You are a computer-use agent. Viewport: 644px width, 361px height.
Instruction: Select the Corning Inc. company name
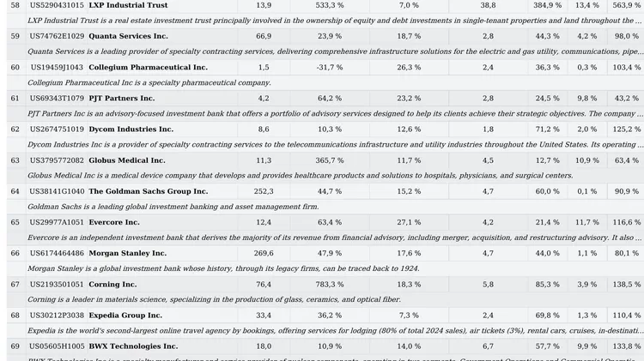[x=112, y=284]
